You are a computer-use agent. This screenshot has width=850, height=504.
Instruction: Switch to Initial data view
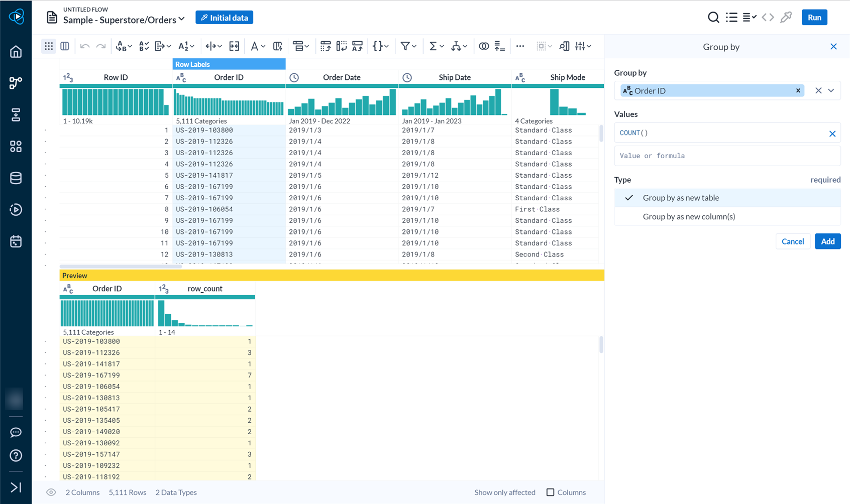click(x=224, y=17)
